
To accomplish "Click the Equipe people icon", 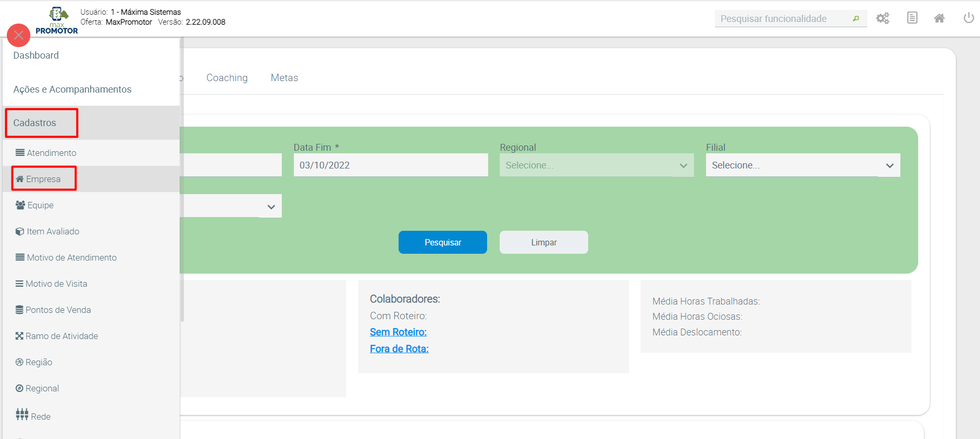I will click(20, 205).
